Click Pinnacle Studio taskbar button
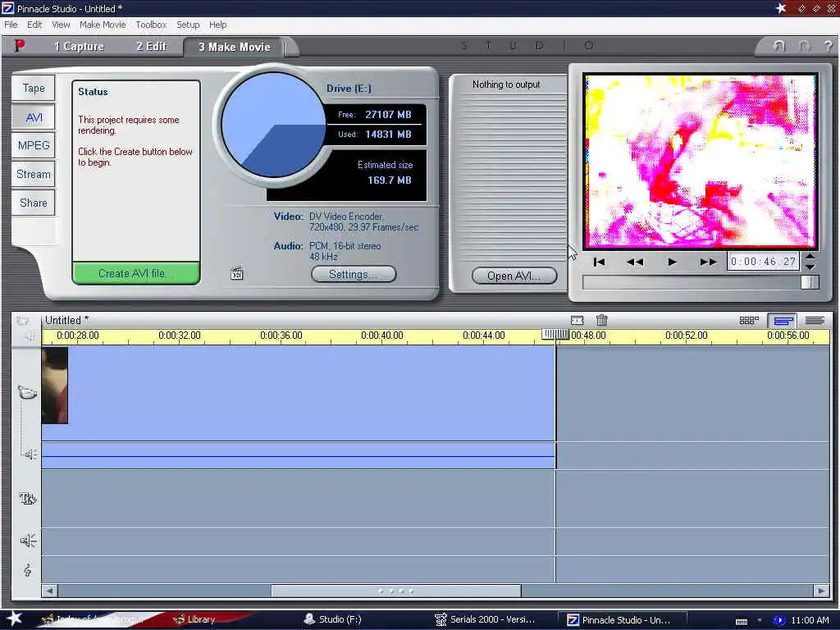840x630 pixels. (x=622, y=620)
